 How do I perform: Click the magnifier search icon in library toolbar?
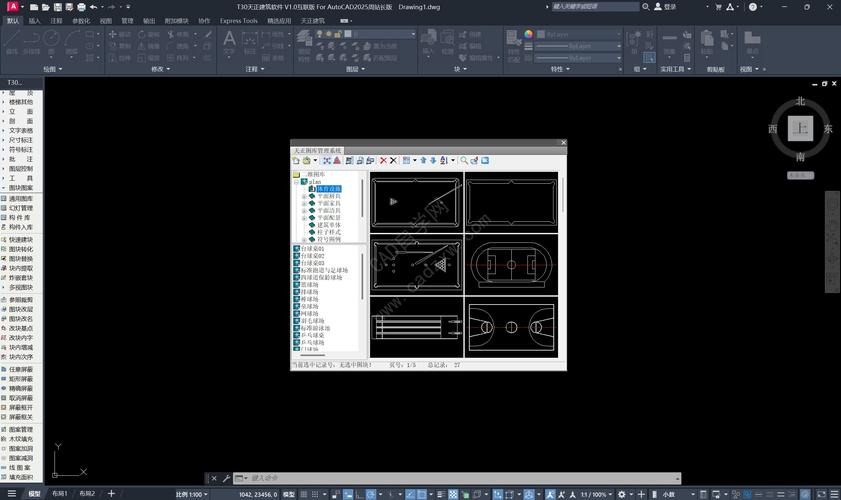[464, 160]
